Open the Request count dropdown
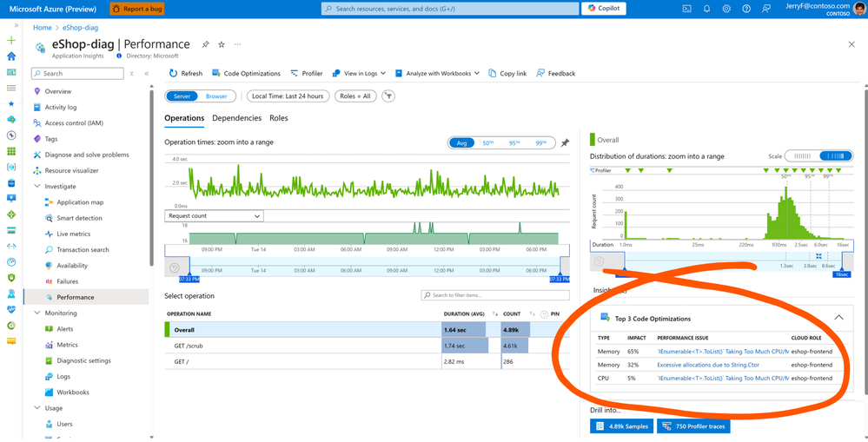868x442 pixels. (x=215, y=216)
